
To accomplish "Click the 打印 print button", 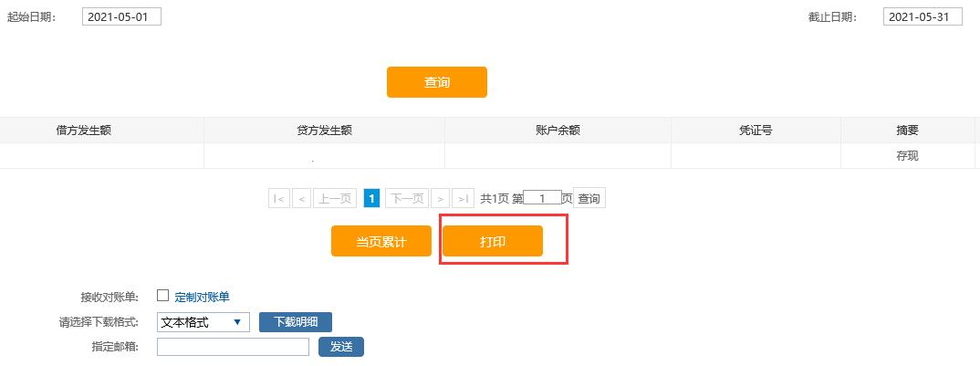I will (493, 242).
